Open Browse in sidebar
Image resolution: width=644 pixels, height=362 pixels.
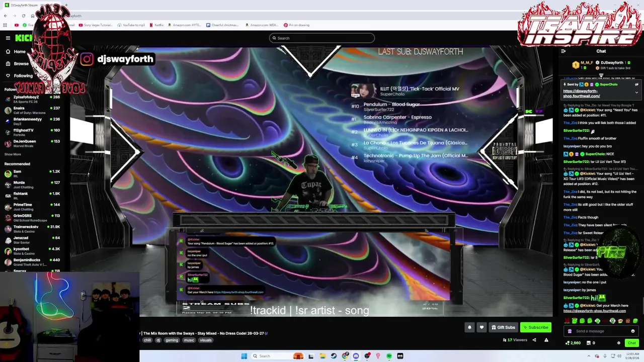coord(17,64)
